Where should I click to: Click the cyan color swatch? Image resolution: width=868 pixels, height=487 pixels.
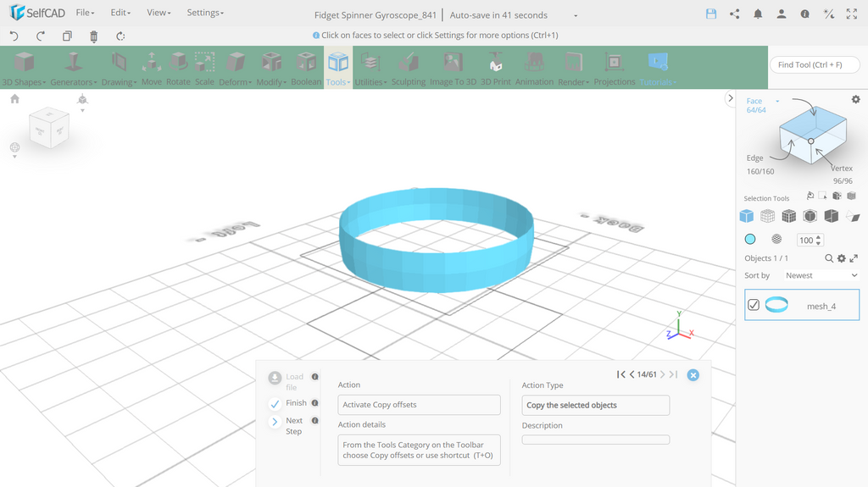pyautogui.click(x=750, y=239)
